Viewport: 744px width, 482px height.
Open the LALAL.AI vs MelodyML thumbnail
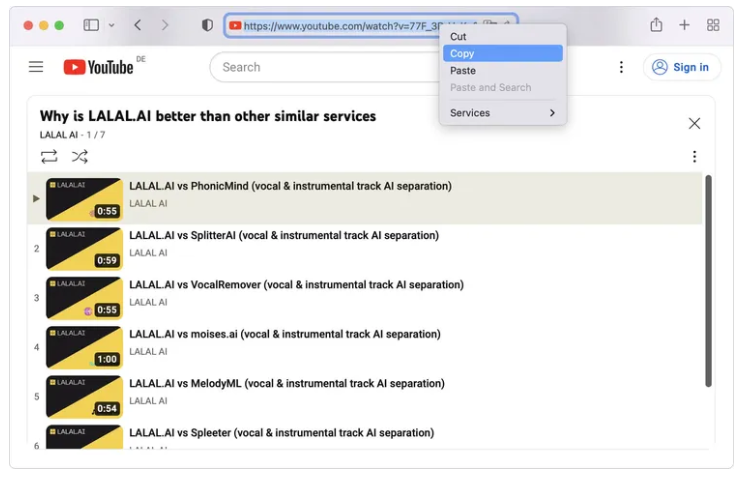click(84, 397)
